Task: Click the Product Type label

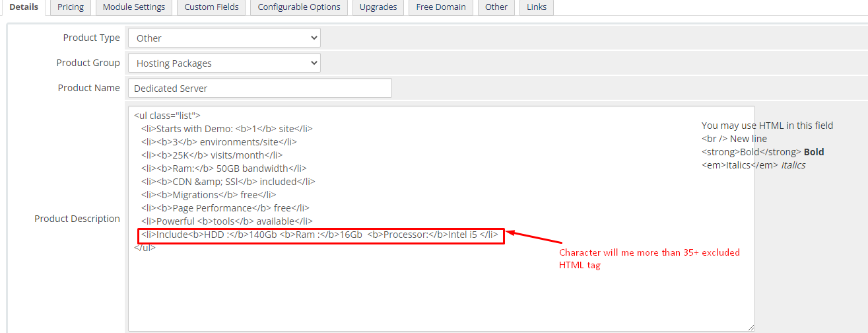Action: 91,38
